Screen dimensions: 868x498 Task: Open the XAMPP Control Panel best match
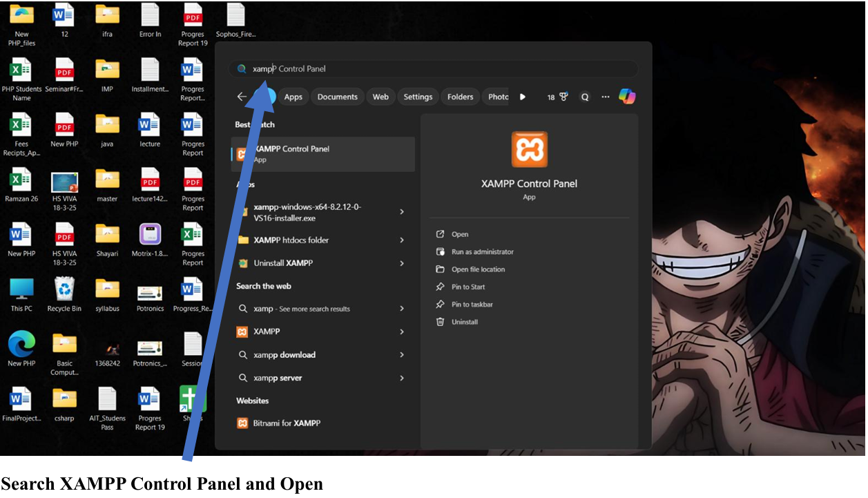[x=323, y=154]
